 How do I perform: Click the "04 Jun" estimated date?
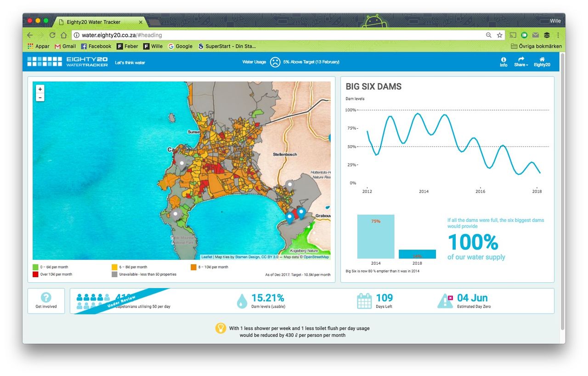coord(473,298)
